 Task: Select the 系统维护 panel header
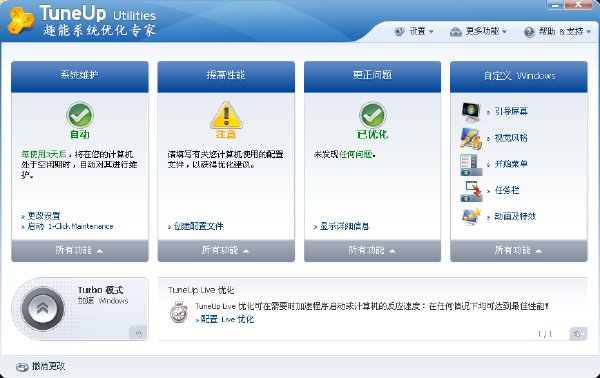80,76
